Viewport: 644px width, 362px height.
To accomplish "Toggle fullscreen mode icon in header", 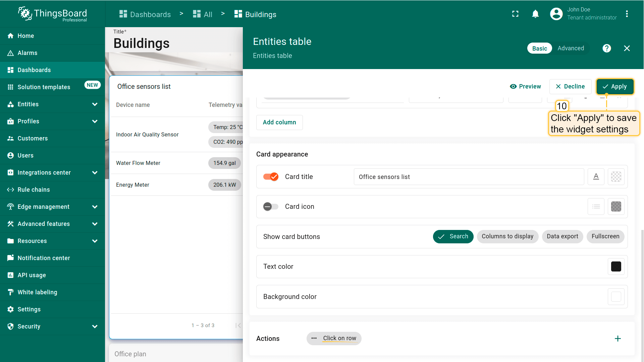I will click(x=515, y=14).
